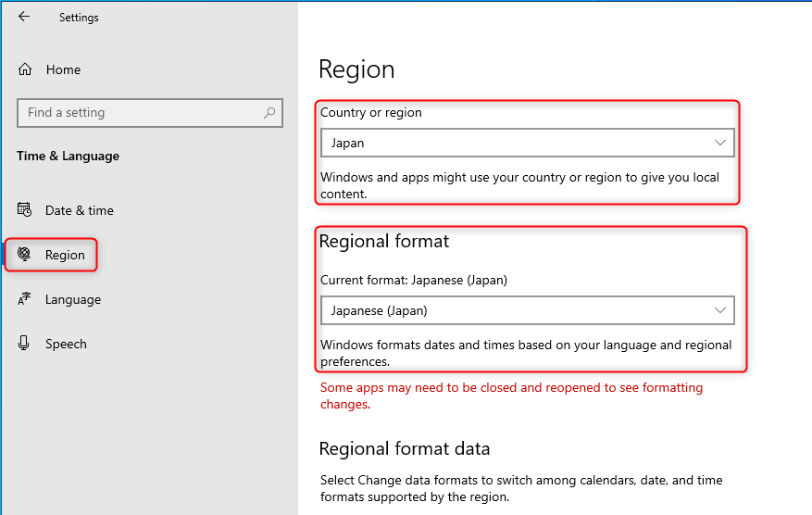Click the Date & time calendar icon
The width and height of the screenshot is (812, 515).
coord(25,210)
